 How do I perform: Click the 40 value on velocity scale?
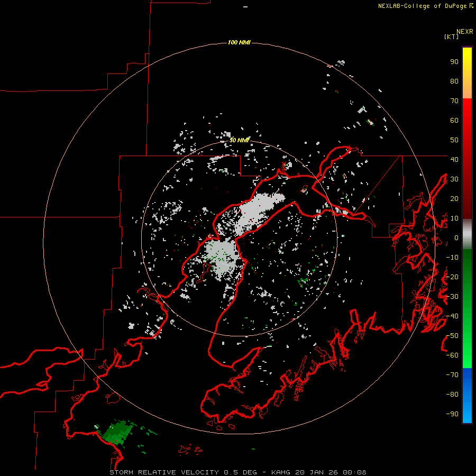pos(454,159)
